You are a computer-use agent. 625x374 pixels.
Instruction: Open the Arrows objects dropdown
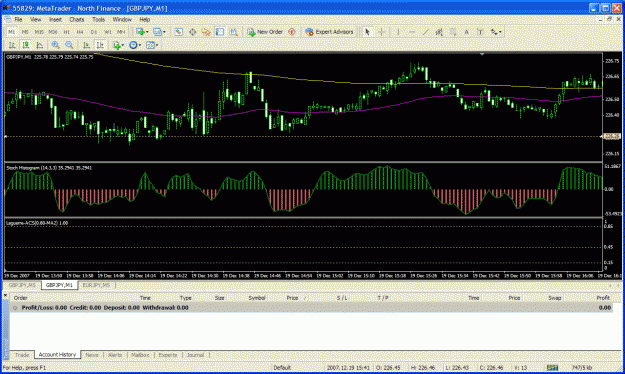tap(496, 32)
